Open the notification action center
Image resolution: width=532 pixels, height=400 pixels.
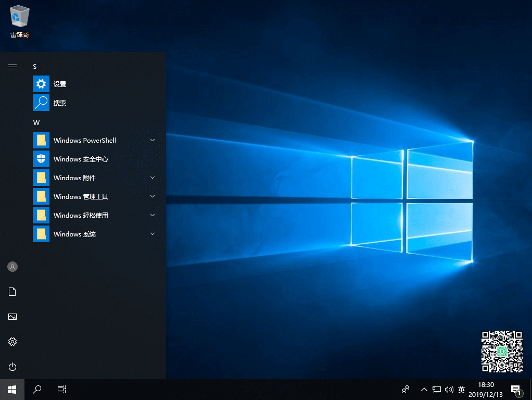[516, 389]
